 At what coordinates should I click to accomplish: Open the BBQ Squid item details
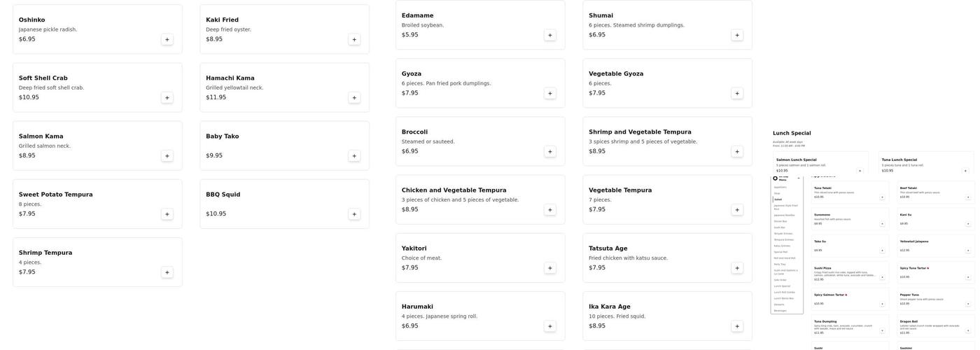click(x=284, y=204)
